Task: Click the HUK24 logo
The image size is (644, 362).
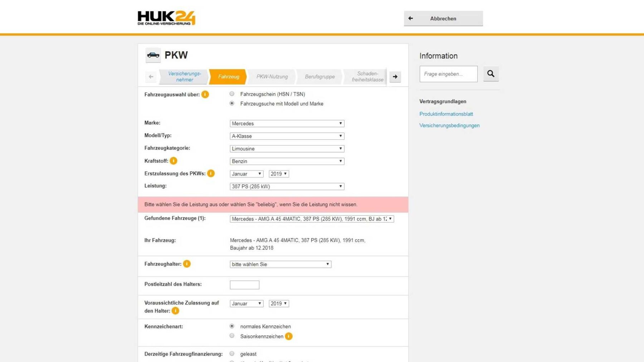Action: pos(166,18)
